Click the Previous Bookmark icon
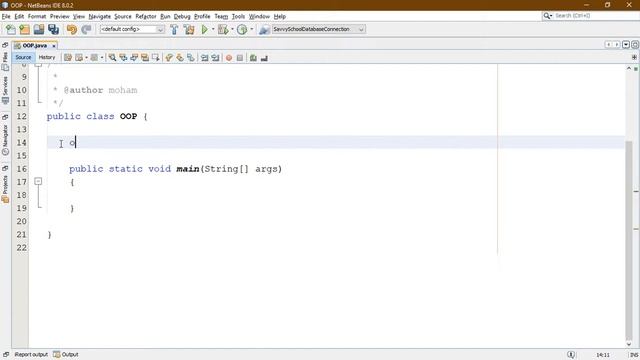The height and width of the screenshot is (360, 640). (x=169, y=58)
